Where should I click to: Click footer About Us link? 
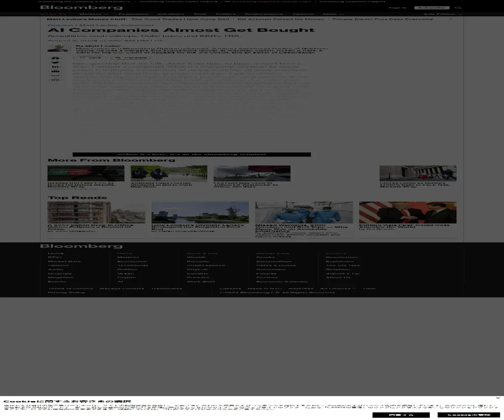338,277
